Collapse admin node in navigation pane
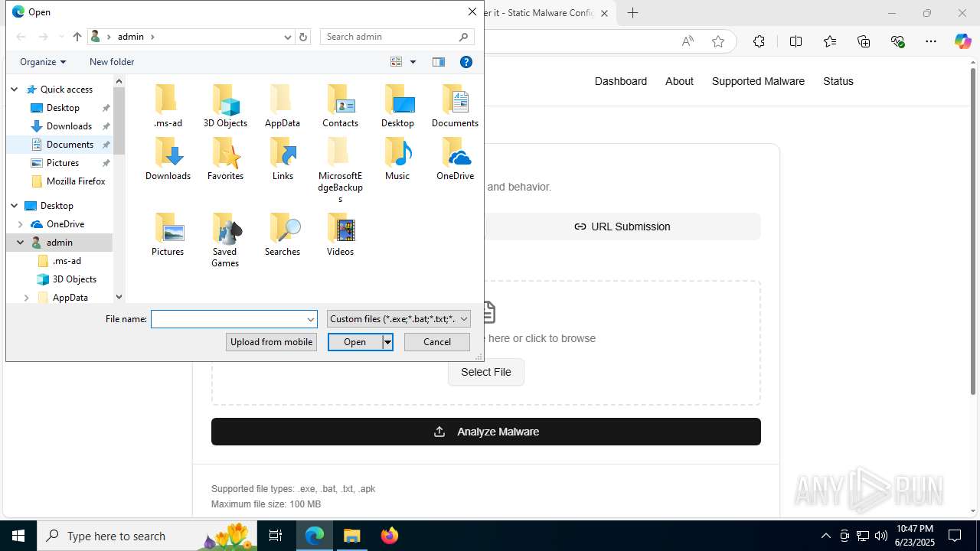The height and width of the screenshot is (551, 980). [21, 243]
